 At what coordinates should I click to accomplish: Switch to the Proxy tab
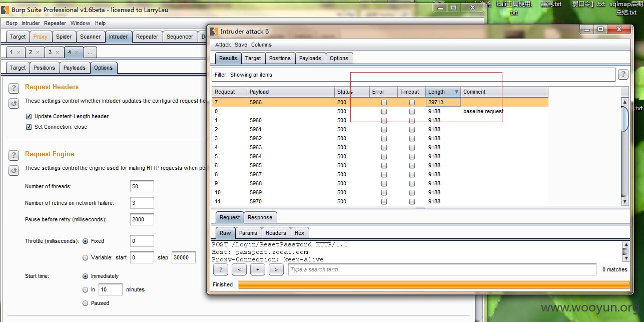pyautogui.click(x=41, y=37)
